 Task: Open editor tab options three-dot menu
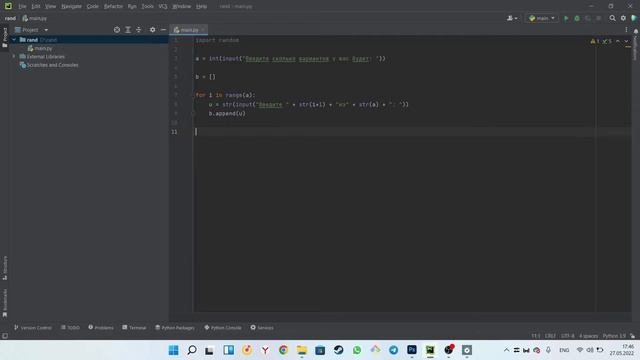tap(626, 30)
